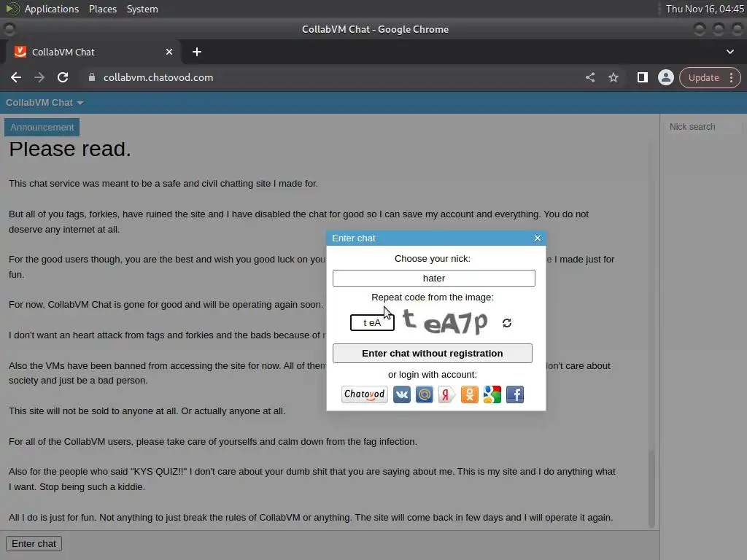Viewport: 747px width, 560px height.
Task: Click the Repeat code from the image label
Action: [432, 297]
